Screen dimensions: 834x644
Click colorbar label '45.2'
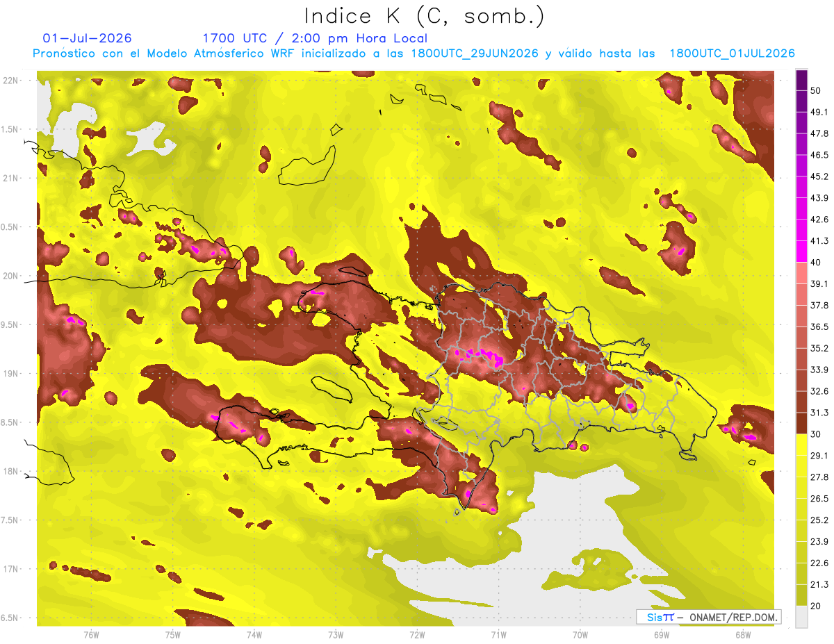[x=819, y=176]
